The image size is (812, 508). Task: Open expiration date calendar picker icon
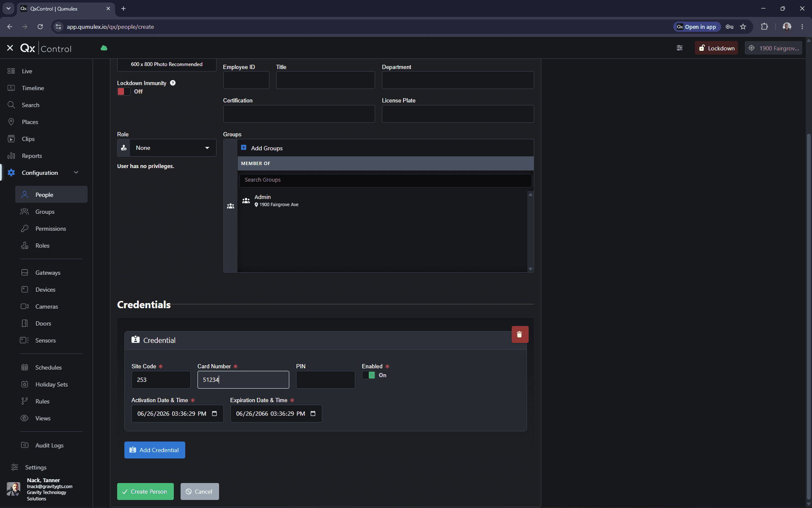(x=313, y=414)
